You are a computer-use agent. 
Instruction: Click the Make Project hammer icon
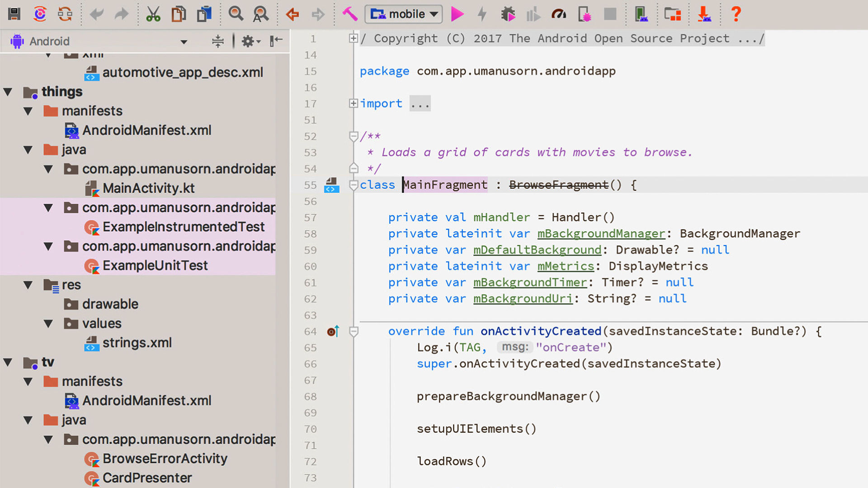click(349, 14)
